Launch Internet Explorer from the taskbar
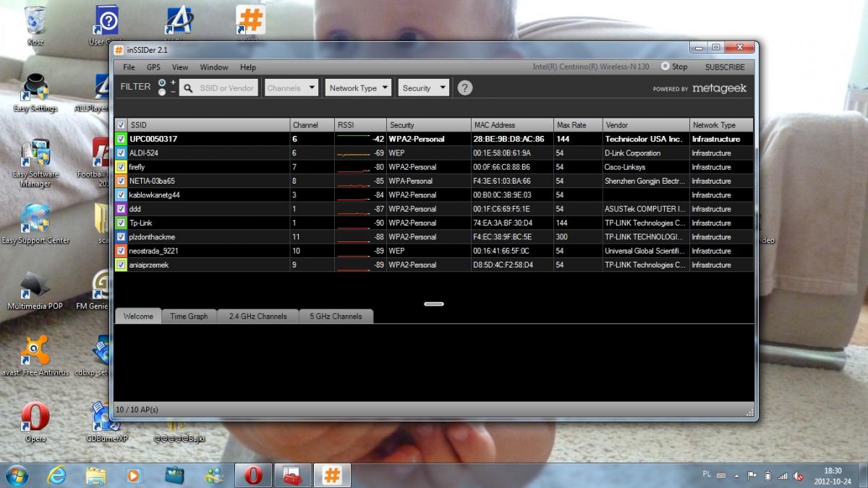 (x=56, y=475)
